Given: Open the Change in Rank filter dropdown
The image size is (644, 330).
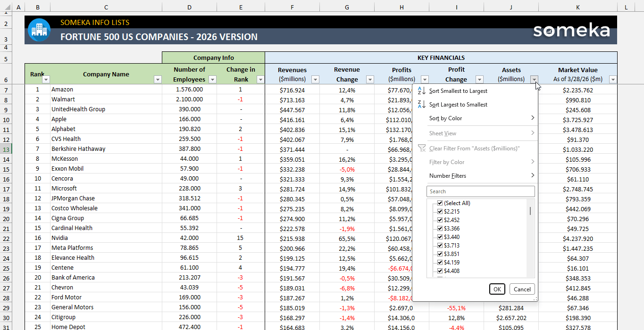Looking at the screenshot, I should 260,80.
